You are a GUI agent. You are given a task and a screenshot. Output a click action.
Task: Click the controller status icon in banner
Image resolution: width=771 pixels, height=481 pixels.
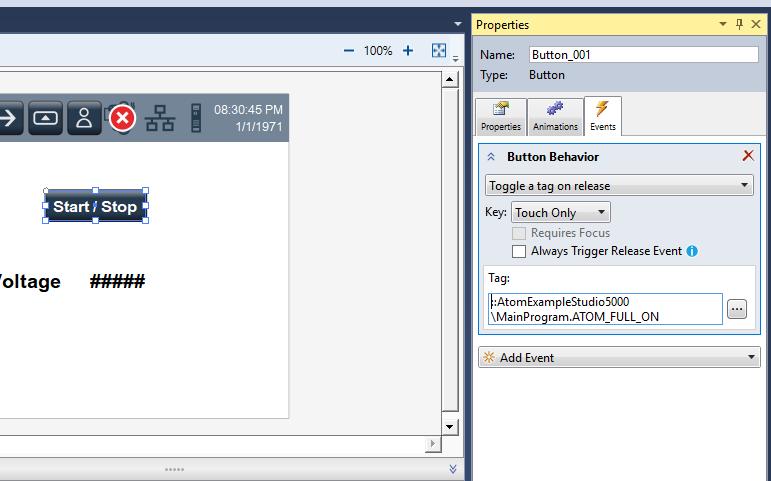click(196, 118)
